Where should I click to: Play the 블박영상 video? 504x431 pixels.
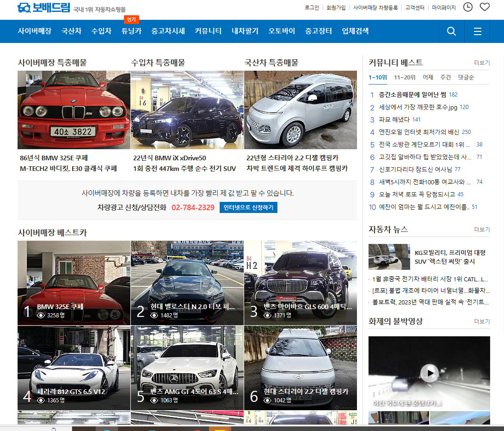click(430, 373)
